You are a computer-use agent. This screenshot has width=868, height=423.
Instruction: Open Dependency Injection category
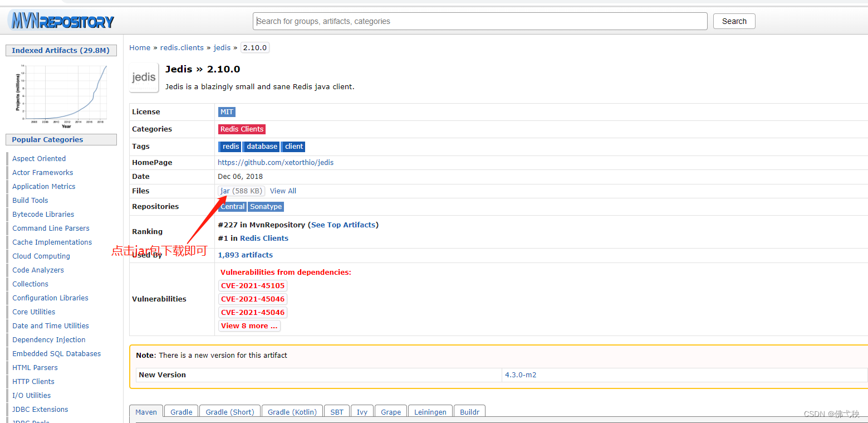[49, 340]
